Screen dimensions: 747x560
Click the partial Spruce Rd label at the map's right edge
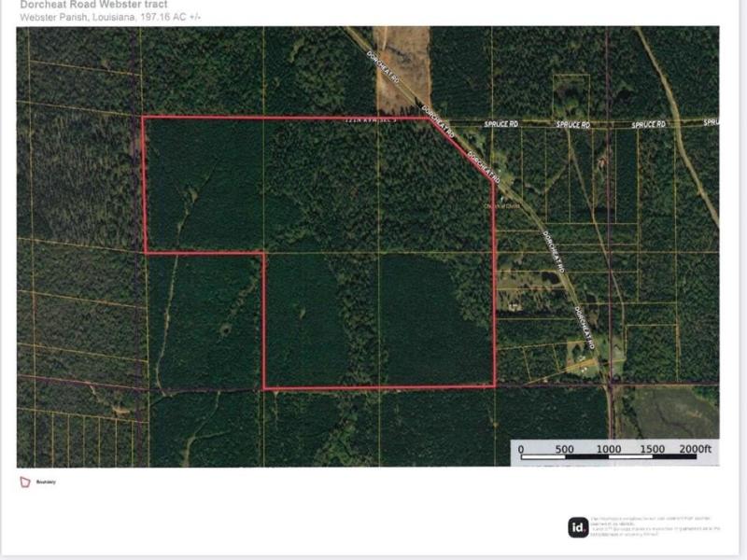[x=711, y=122]
